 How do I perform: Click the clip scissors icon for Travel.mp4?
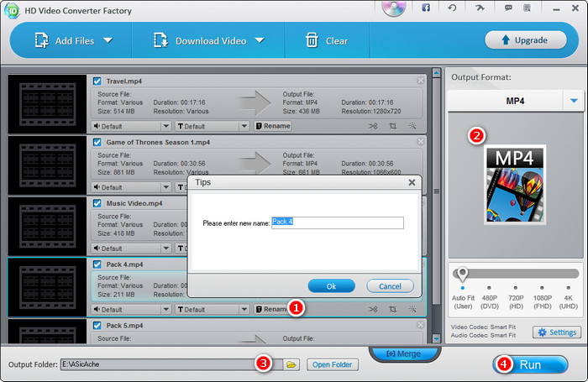(373, 126)
